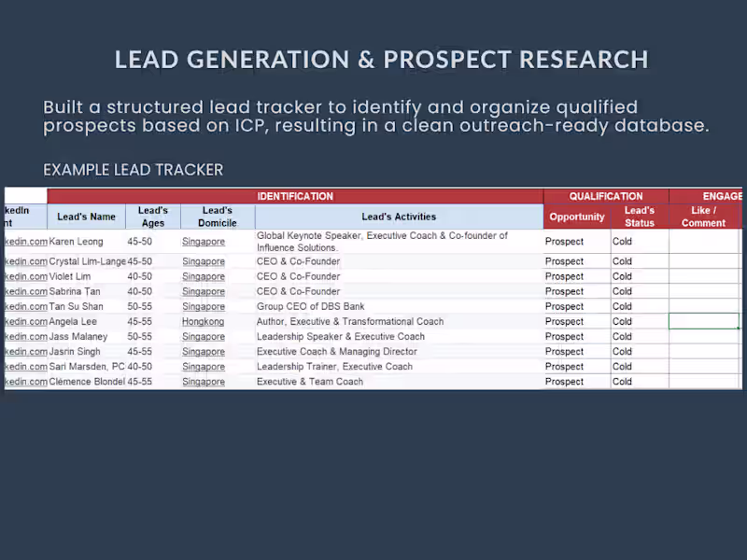
Task: Click the Leadership Speaker & Executive Coach cell
Action: point(399,336)
